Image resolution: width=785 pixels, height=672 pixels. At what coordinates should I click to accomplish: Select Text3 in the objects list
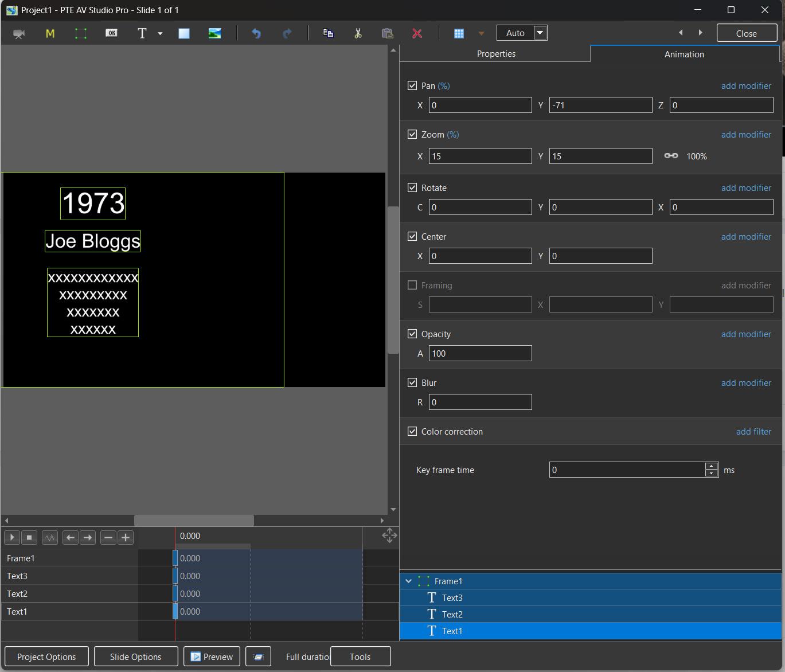[452, 597]
